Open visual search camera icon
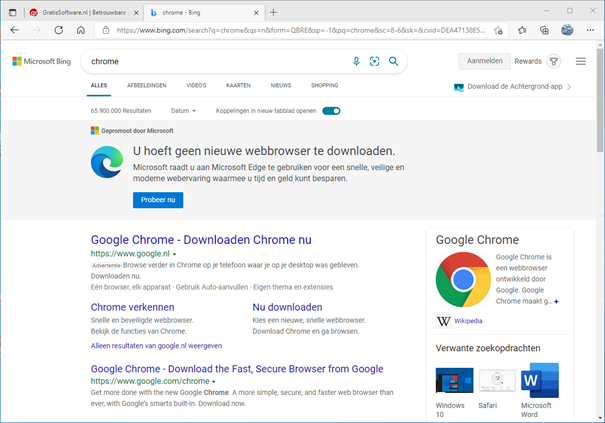The image size is (605, 423). [374, 61]
